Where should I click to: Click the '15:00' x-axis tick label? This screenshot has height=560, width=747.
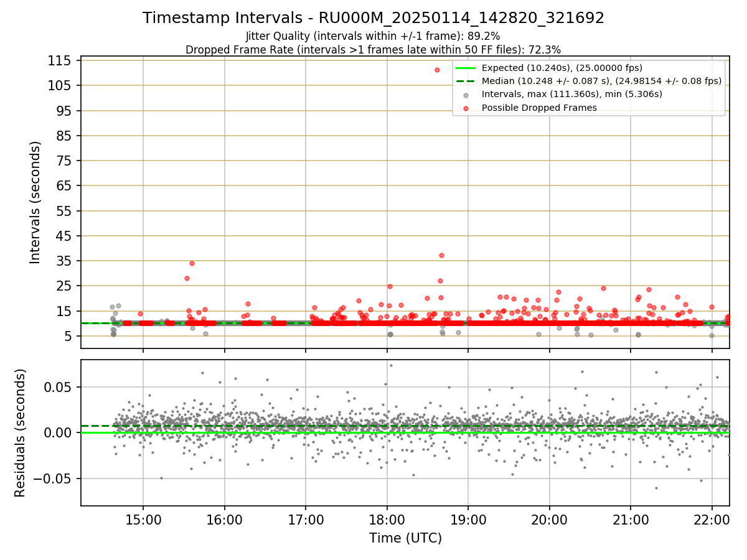pyautogui.click(x=143, y=520)
